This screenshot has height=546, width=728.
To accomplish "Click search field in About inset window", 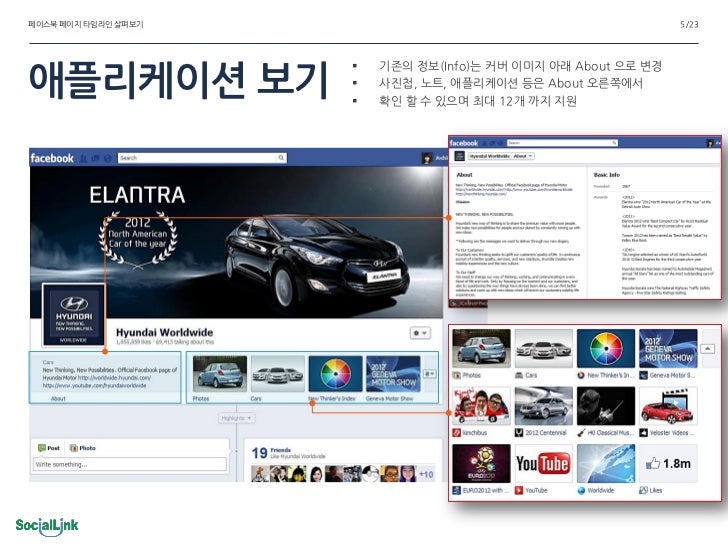I will coord(562,143).
